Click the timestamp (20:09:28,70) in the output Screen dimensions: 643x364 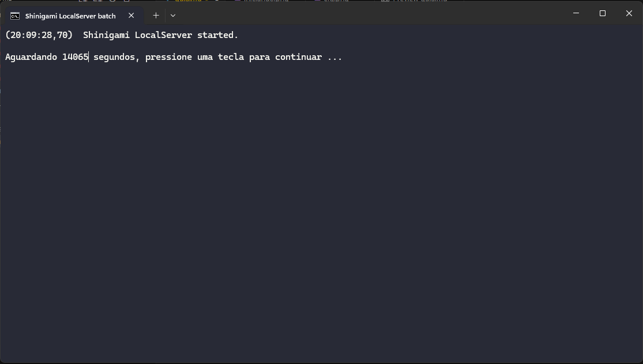(x=39, y=35)
